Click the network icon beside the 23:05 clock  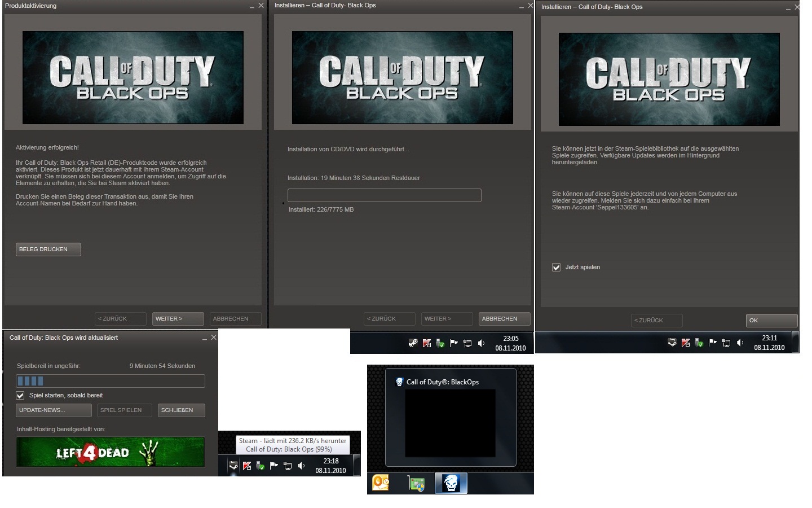pyautogui.click(x=467, y=343)
